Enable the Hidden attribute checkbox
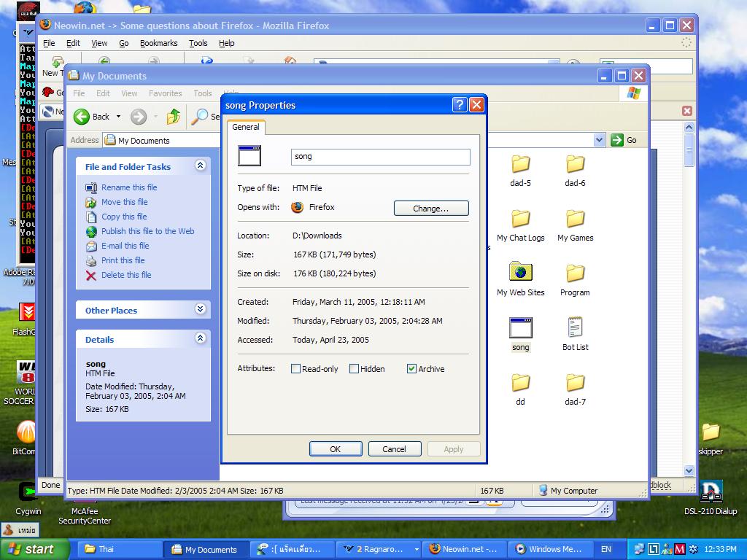747x560 pixels. coord(353,369)
